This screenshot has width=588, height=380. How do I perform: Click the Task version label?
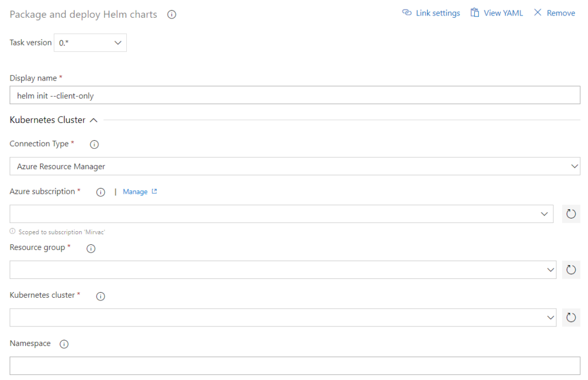tap(30, 43)
